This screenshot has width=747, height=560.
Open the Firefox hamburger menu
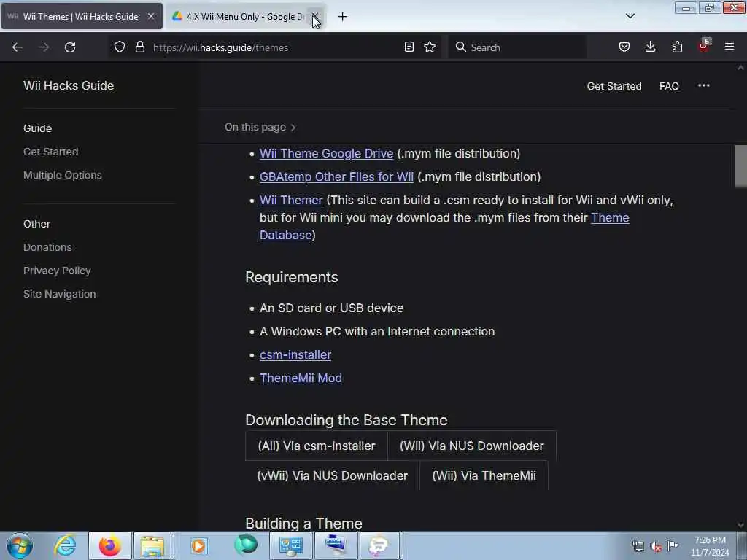(729, 47)
